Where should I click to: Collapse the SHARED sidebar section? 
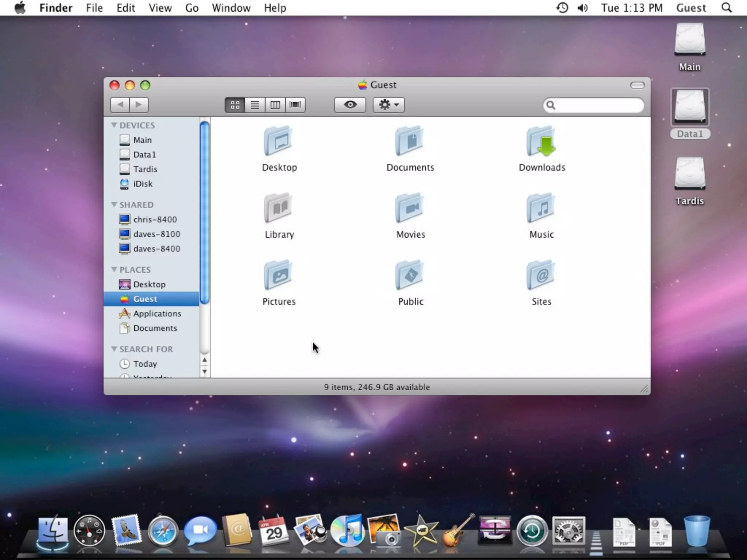coord(114,205)
